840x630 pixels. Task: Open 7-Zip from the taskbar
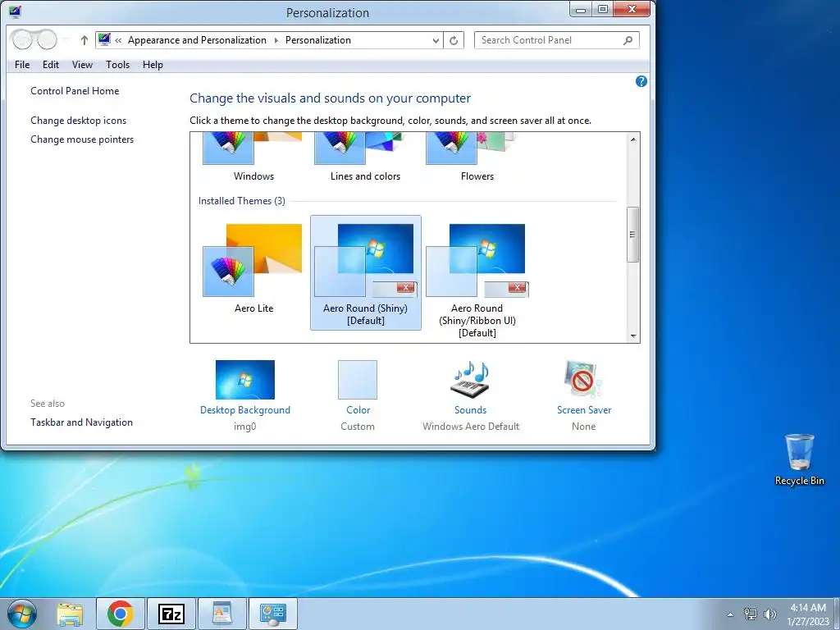pyautogui.click(x=171, y=614)
